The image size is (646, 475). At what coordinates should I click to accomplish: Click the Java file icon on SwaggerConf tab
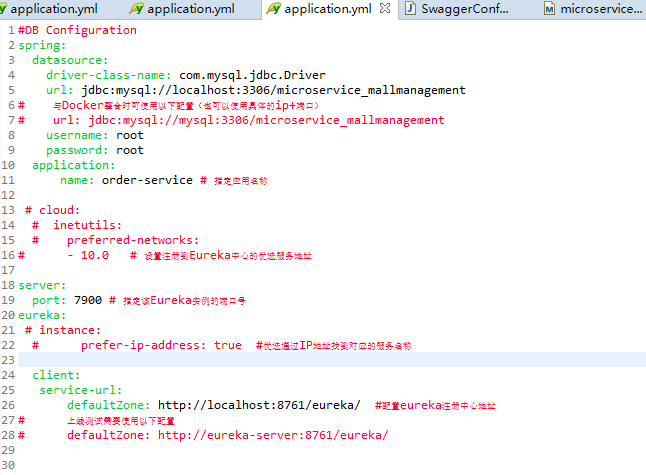click(410, 9)
